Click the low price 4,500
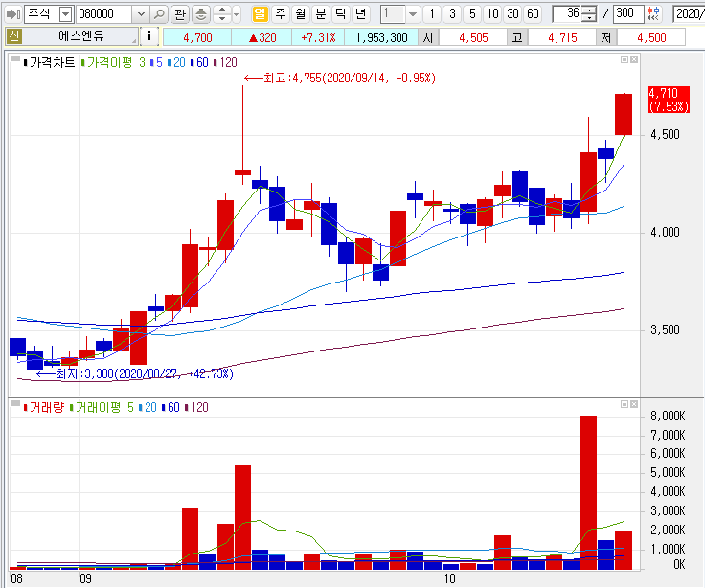The image size is (705, 588). point(651,37)
